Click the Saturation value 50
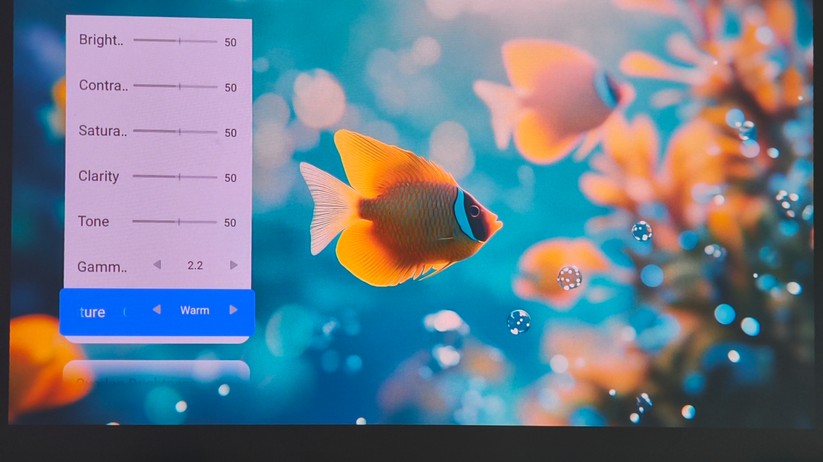The height and width of the screenshot is (462, 823). (230, 133)
